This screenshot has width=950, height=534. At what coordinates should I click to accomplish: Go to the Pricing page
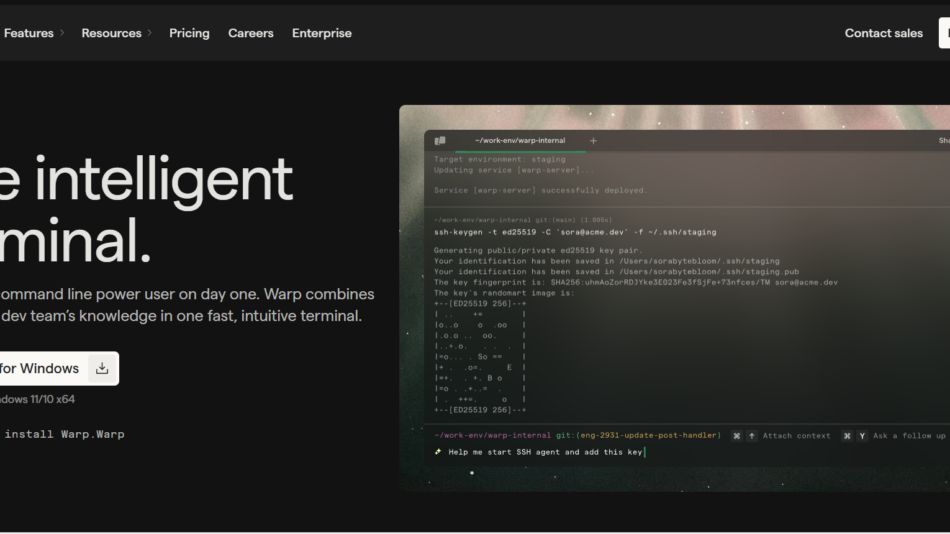click(189, 33)
